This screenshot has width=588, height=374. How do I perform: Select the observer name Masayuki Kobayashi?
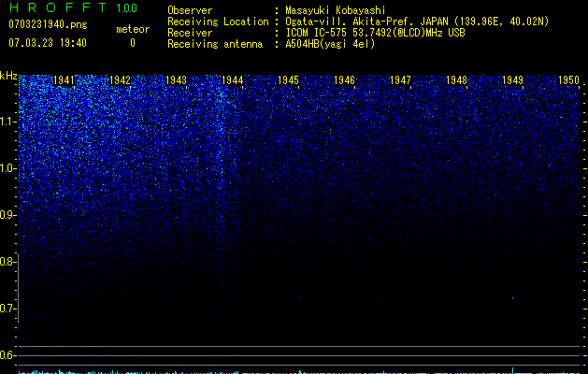click(336, 10)
